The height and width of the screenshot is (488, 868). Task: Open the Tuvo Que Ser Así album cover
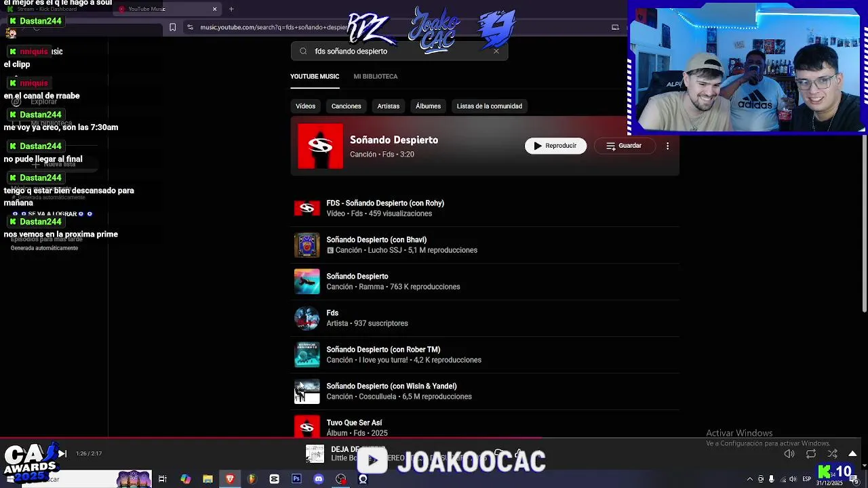point(307,427)
